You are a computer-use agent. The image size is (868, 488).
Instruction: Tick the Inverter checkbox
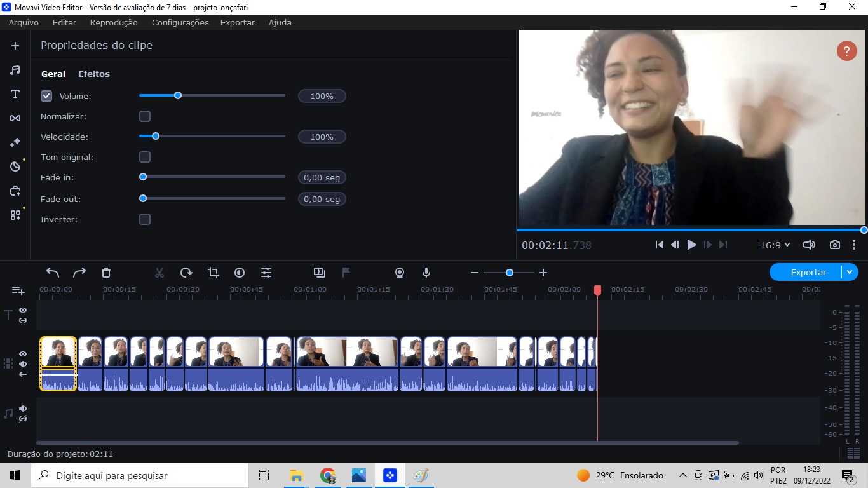[x=145, y=219]
